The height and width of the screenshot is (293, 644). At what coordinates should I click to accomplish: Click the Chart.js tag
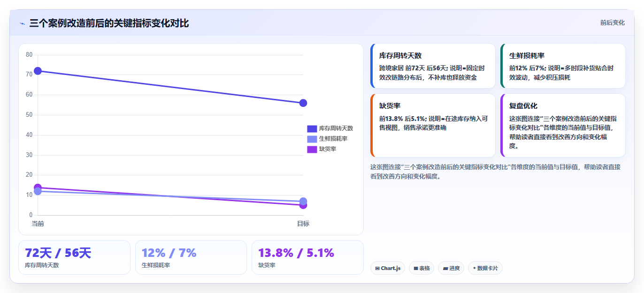[x=388, y=268]
